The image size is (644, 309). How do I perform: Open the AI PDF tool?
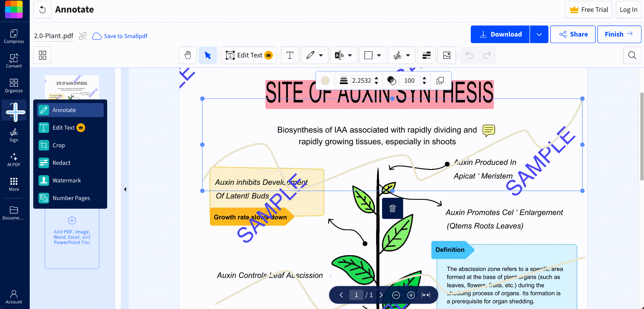coord(14,160)
